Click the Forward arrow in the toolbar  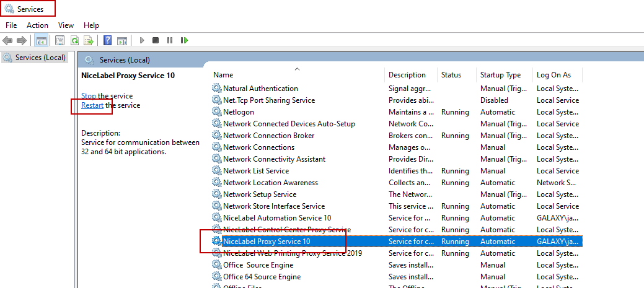[x=21, y=40]
